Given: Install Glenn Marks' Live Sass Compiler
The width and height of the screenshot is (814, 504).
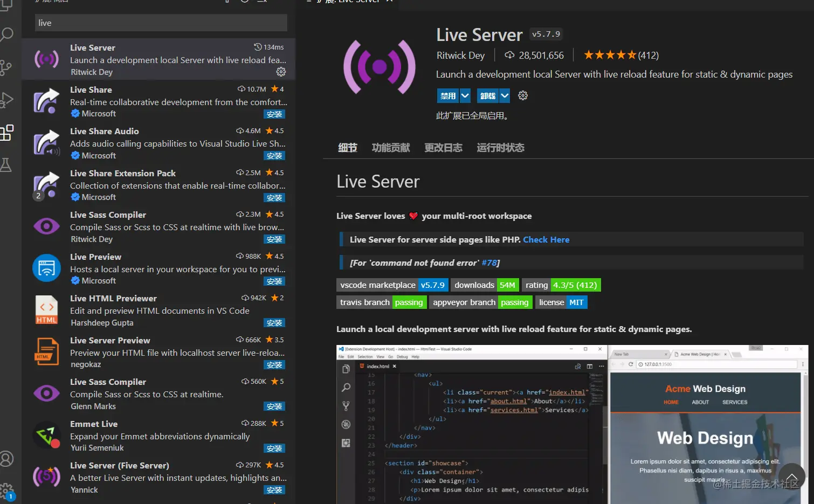Looking at the screenshot, I should [274, 406].
